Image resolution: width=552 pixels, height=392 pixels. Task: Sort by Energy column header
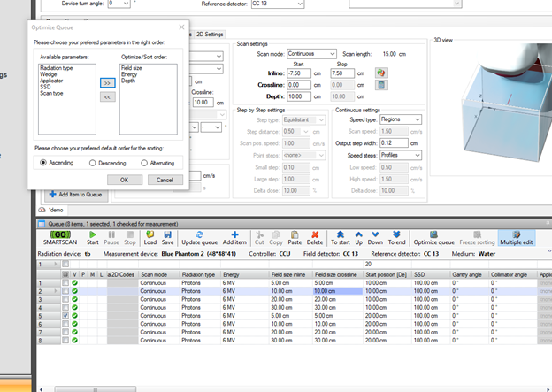(x=245, y=274)
